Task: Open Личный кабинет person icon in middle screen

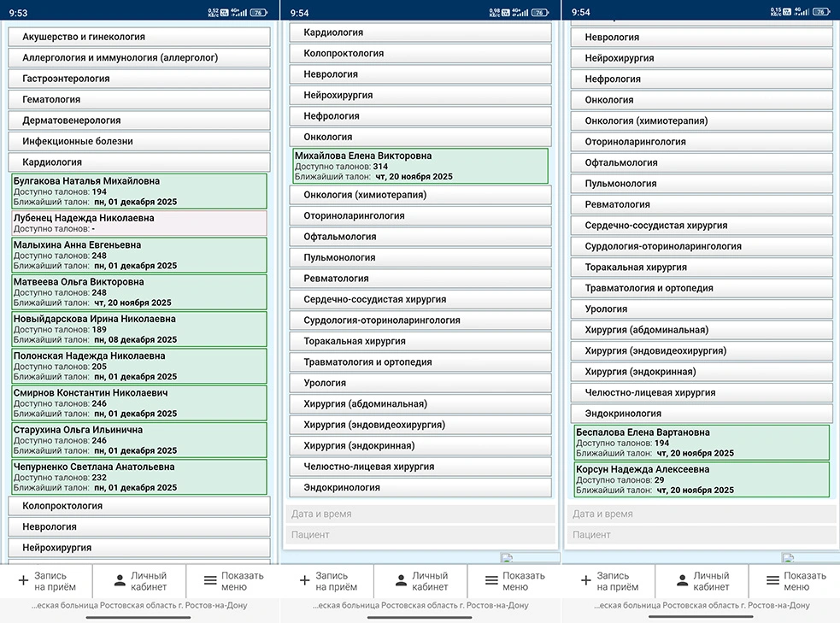Action: click(x=401, y=581)
